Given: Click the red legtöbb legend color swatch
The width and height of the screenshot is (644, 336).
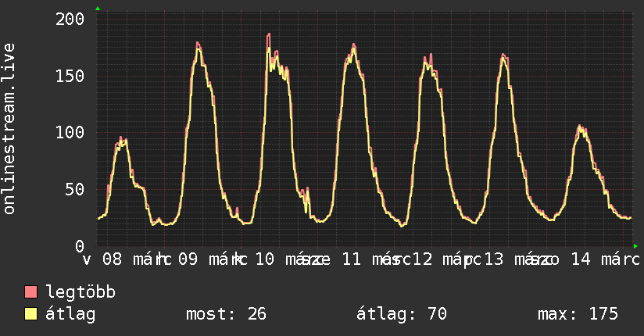Looking at the screenshot, I should click(x=31, y=293).
